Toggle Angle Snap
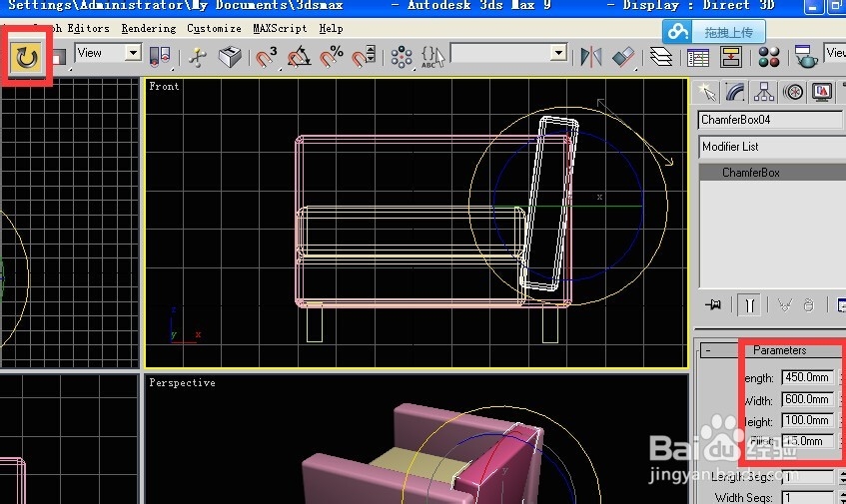 point(299,57)
